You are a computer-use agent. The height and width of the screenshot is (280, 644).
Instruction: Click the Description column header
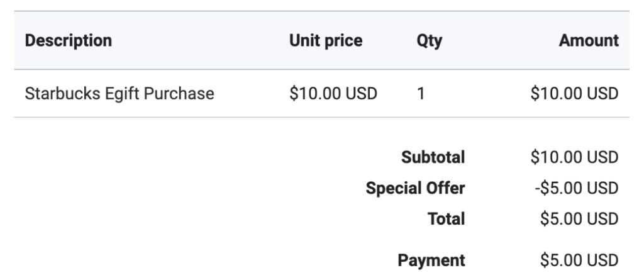(x=69, y=41)
